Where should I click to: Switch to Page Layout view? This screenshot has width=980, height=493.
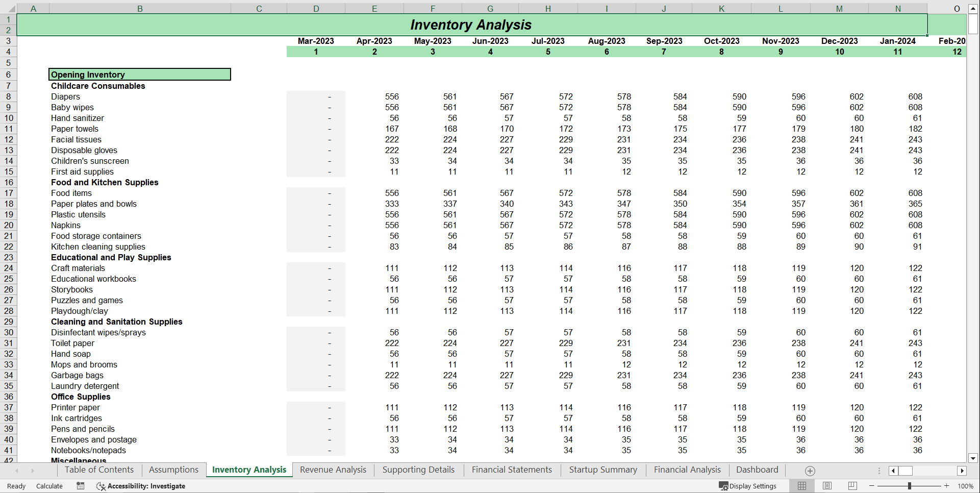[x=827, y=486]
